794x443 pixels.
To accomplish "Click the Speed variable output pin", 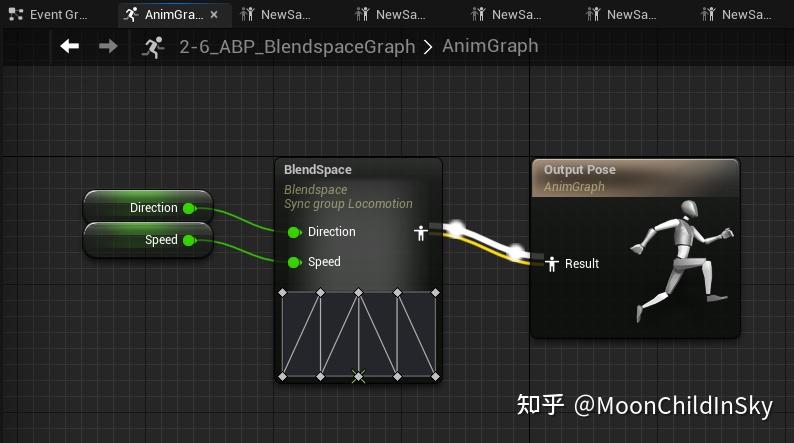I will click(189, 240).
